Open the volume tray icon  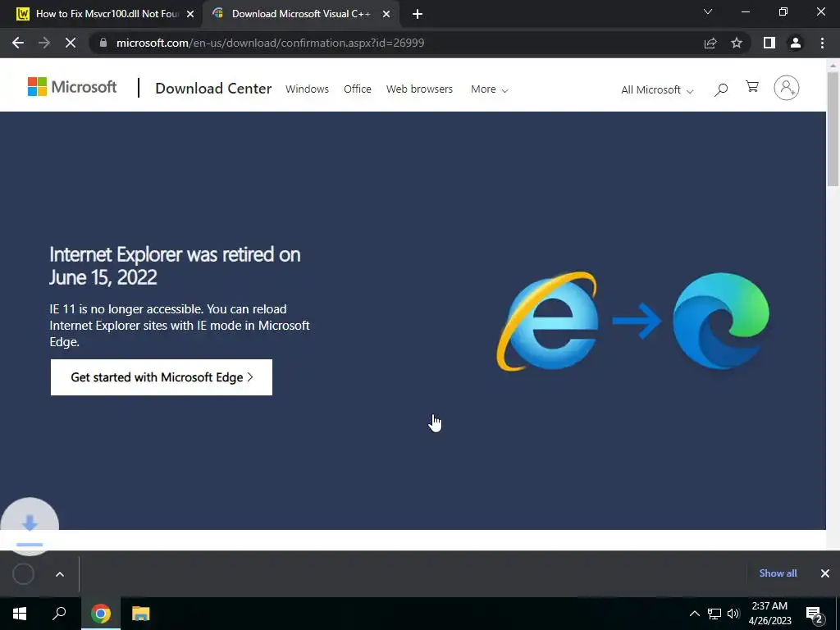click(x=733, y=614)
